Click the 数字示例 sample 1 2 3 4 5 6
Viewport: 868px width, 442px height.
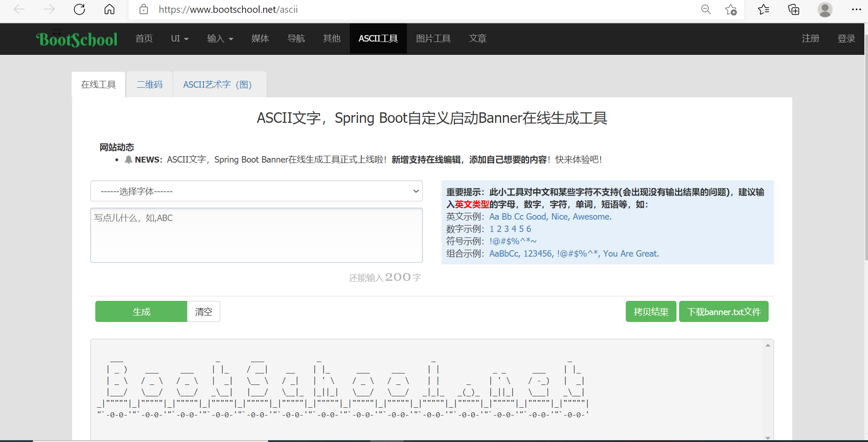510,229
